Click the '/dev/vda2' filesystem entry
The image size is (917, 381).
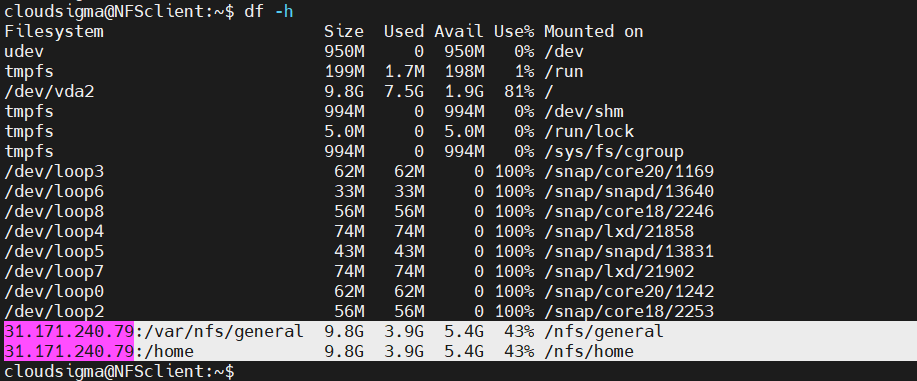coord(49,91)
